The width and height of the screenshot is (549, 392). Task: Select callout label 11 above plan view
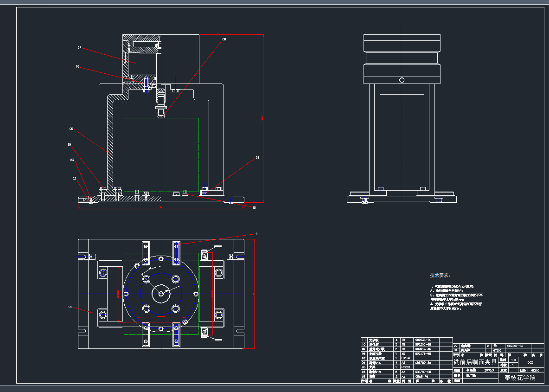(x=257, y=233)
